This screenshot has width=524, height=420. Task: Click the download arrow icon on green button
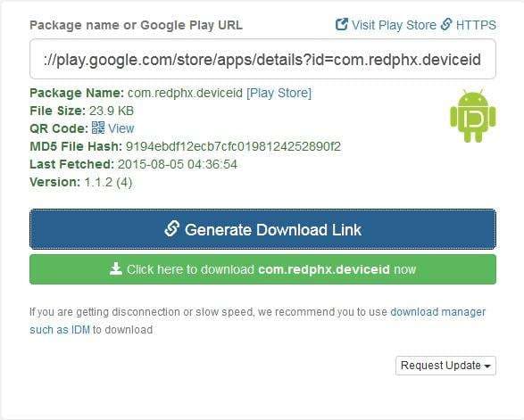[116, 268]
